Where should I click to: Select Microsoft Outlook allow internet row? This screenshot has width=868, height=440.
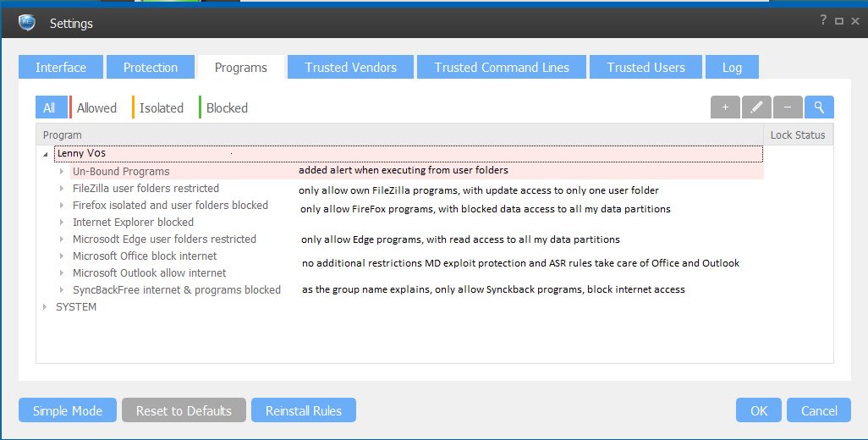click(150, 272)
